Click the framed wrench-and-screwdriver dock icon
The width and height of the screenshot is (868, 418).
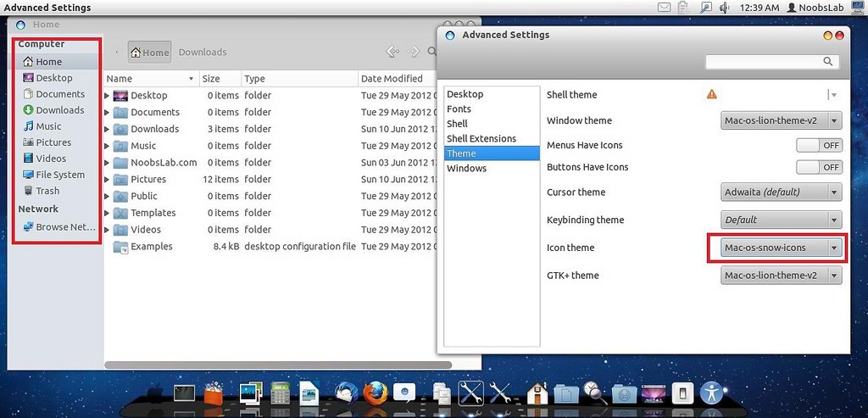470,393
